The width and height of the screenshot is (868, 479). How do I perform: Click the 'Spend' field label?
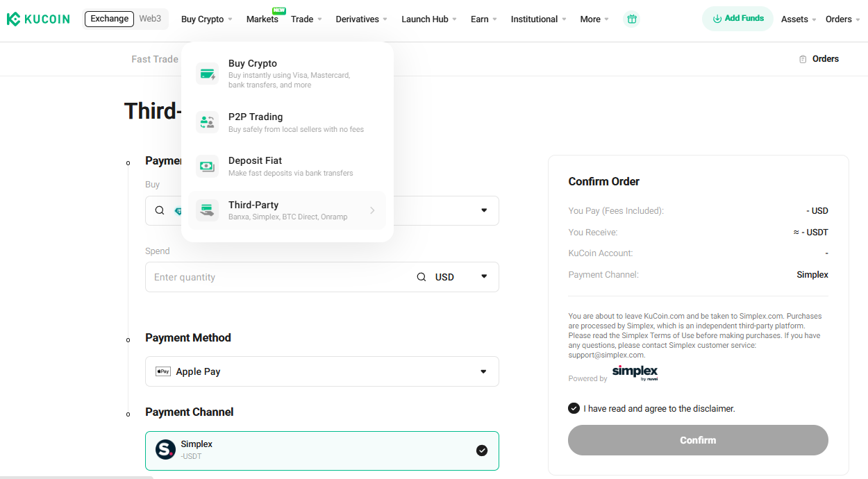tap(158, 251)
